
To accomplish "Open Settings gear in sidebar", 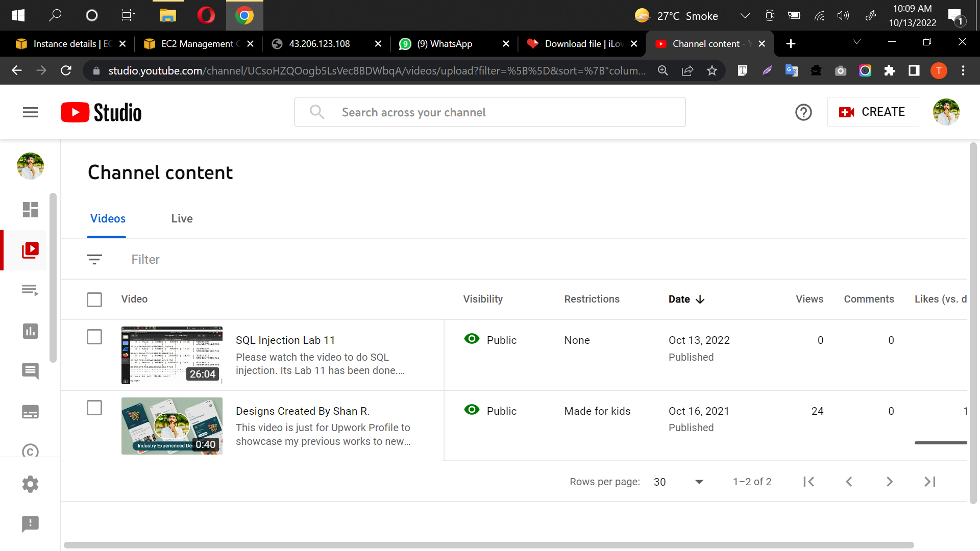I will pyautogui.click(x=30, y=484).
